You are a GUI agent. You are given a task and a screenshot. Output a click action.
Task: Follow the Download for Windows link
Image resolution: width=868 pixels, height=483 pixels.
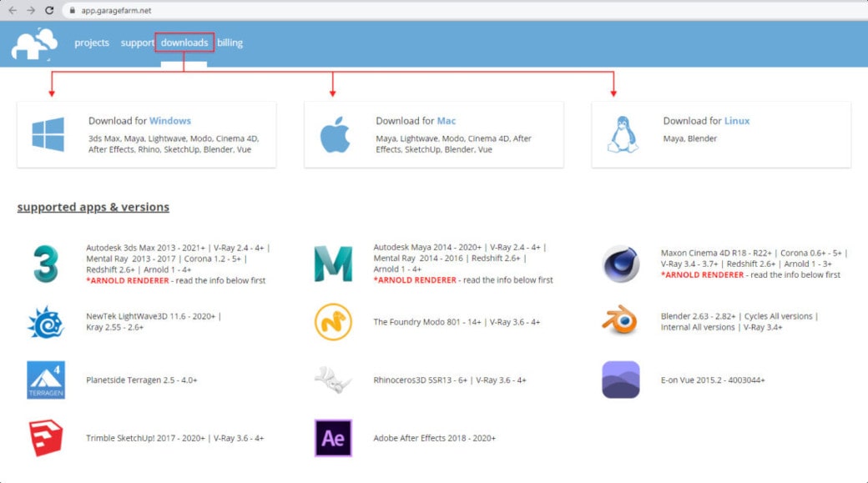(139, 121)
